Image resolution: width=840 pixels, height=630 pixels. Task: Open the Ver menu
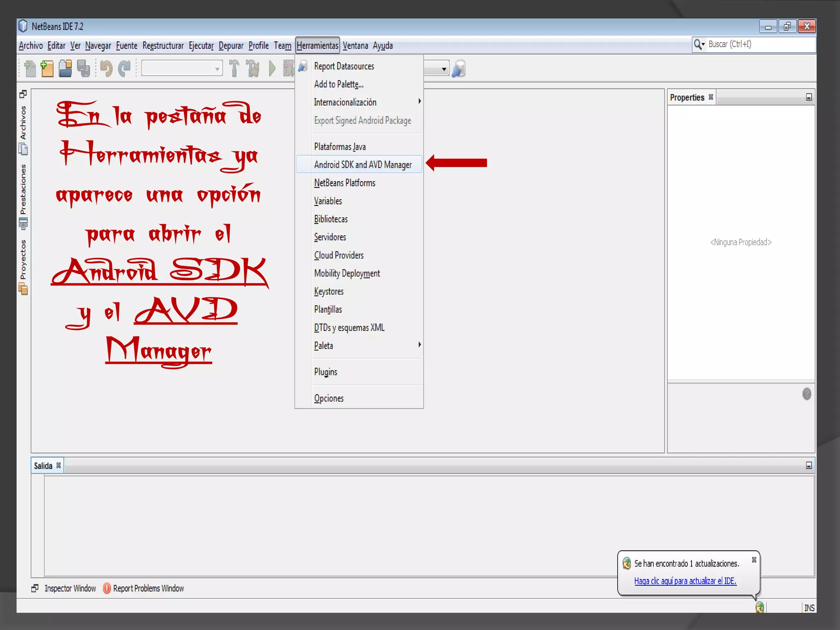75,46
